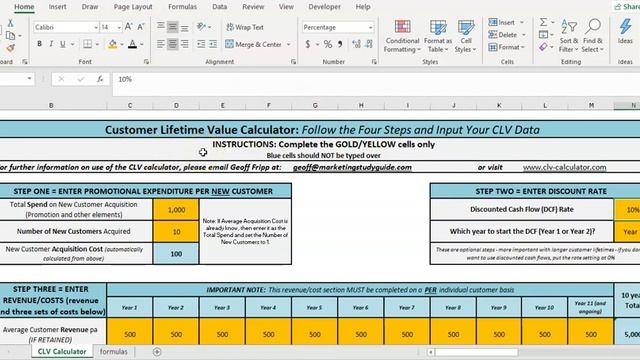Open the Developer tab
Screen dimensions: 640x360
pyautogui.click(x=324, y=7)
